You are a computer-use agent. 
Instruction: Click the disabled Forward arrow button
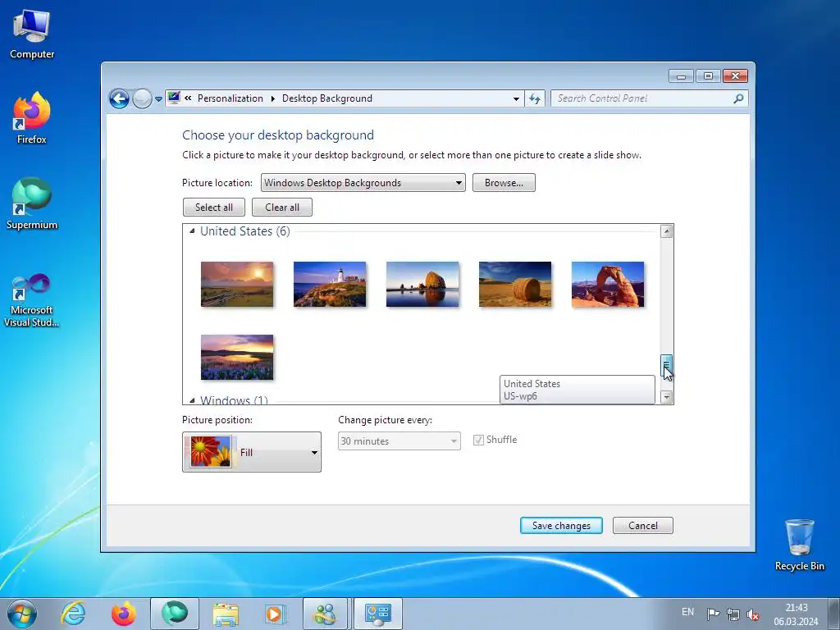click(142, 98)
